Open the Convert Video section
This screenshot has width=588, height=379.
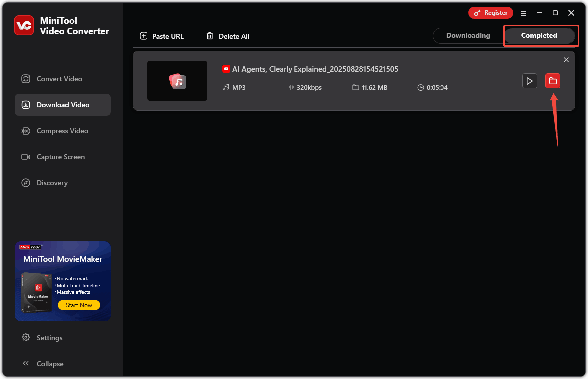(63, 79)
